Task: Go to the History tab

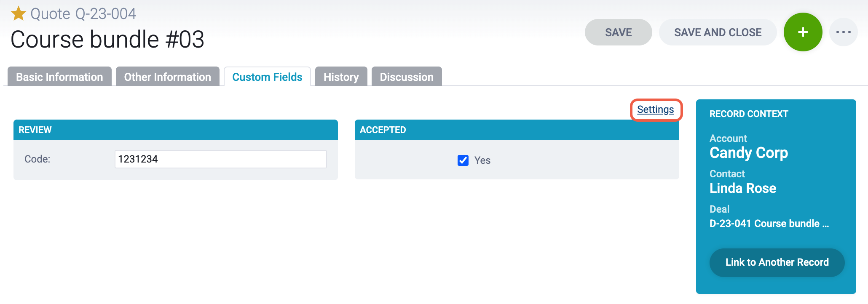Action: click(x=341, y=77)
